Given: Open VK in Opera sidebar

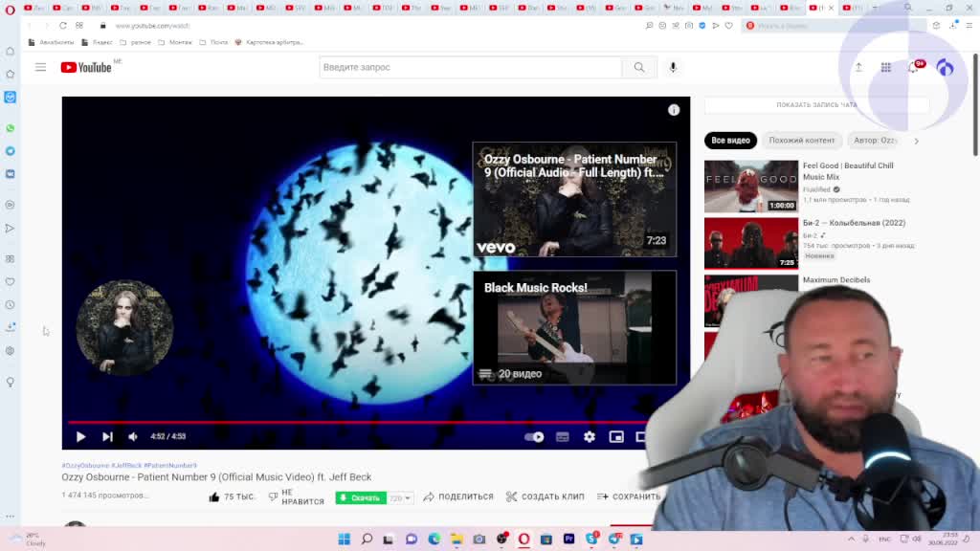Looking at the screenshot, I should pos(10,174).
